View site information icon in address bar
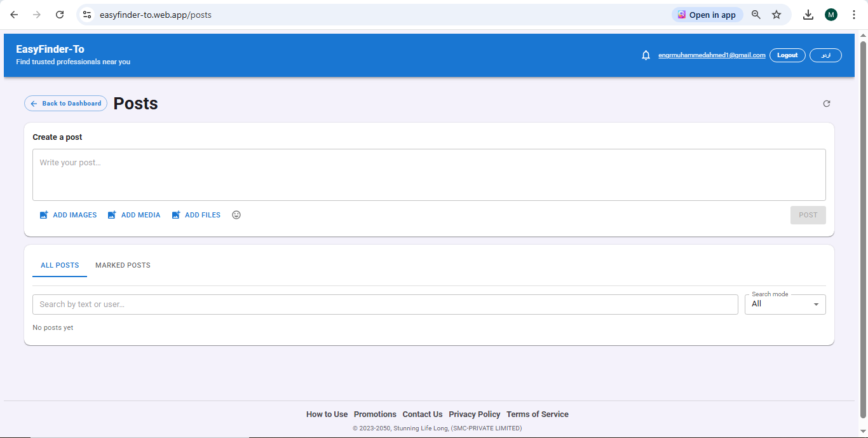The width and height of the screenshot is (868, 438). [88, 15]
